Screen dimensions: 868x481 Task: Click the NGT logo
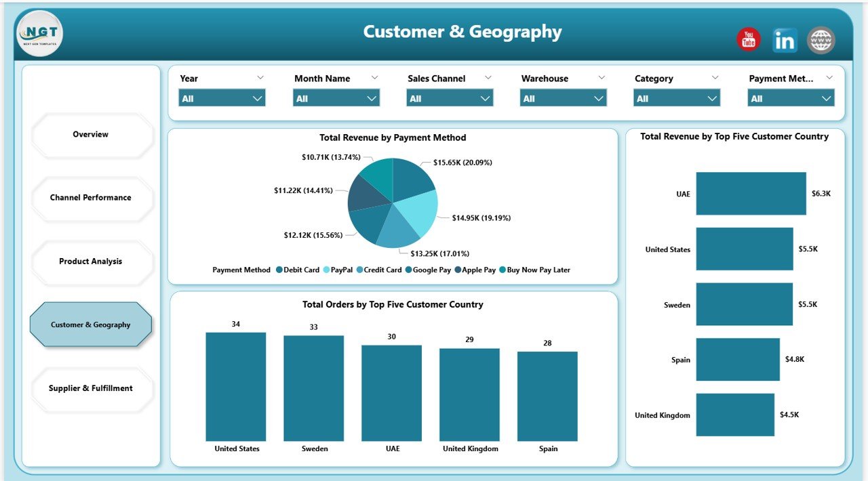40,33
